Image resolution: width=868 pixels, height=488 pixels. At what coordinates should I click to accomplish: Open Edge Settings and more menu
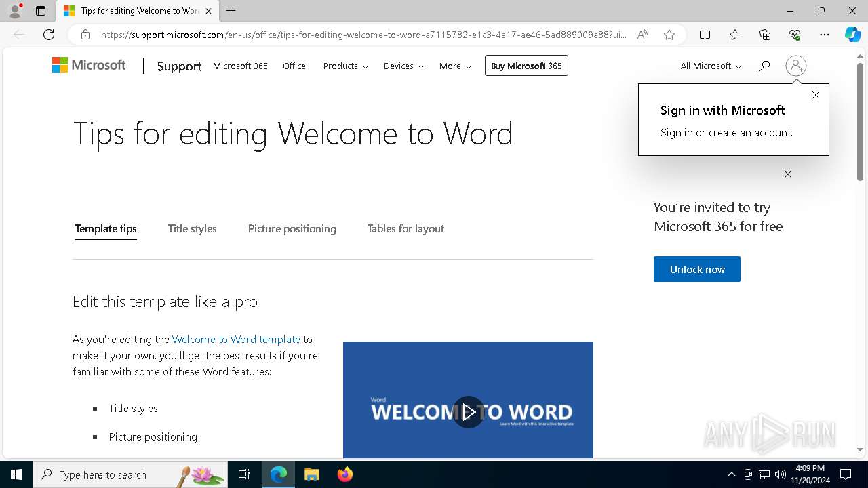click(x=825, y=35)
